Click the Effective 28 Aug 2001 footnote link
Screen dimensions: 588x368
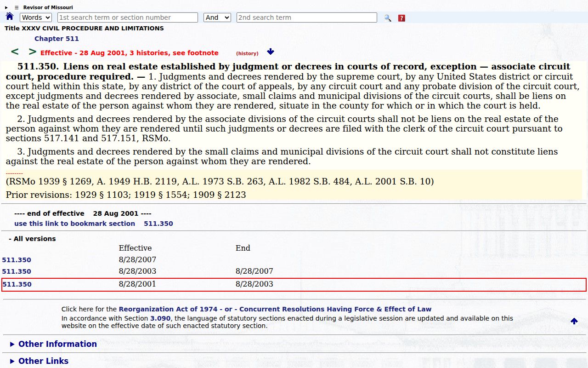pyautogui.click(x=130, y=53)
